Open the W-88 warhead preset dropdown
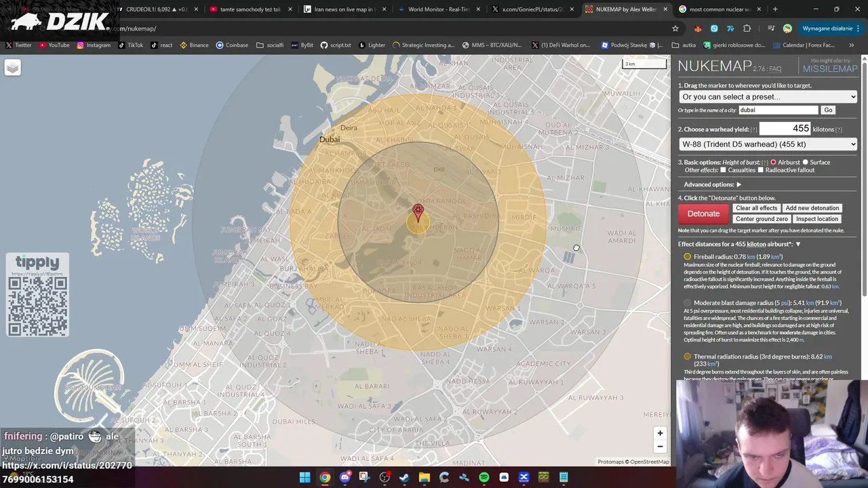This screenshot has height=488, width=868. tap(768, 144)
